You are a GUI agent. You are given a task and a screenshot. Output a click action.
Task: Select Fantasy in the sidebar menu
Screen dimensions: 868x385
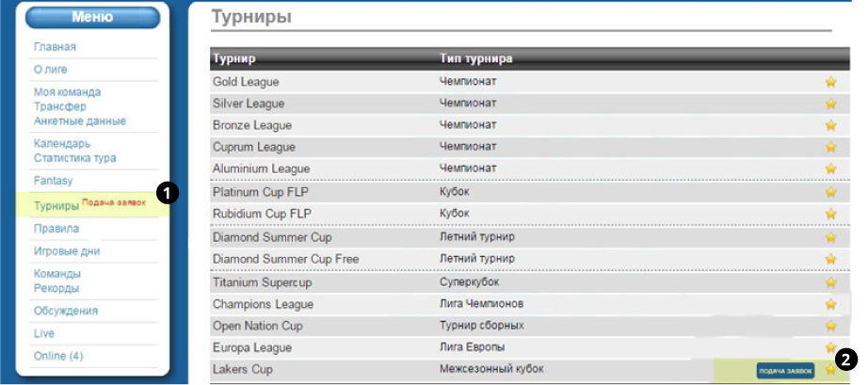[x=53, y=181]
